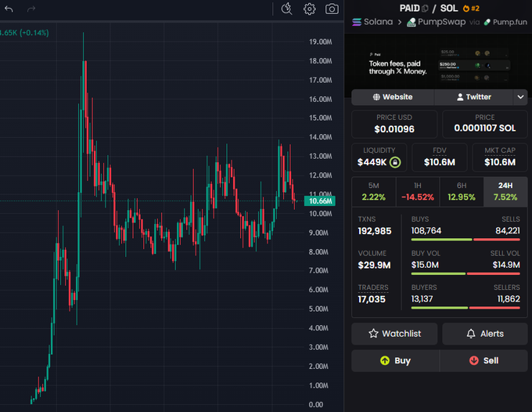Click the TRADERS 17,035 value
This screenshot has height=412, width=532.
tap(372, 299)
